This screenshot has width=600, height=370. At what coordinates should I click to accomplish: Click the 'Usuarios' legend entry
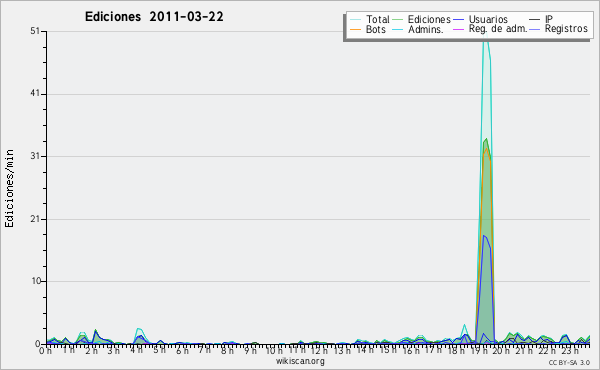481,19
